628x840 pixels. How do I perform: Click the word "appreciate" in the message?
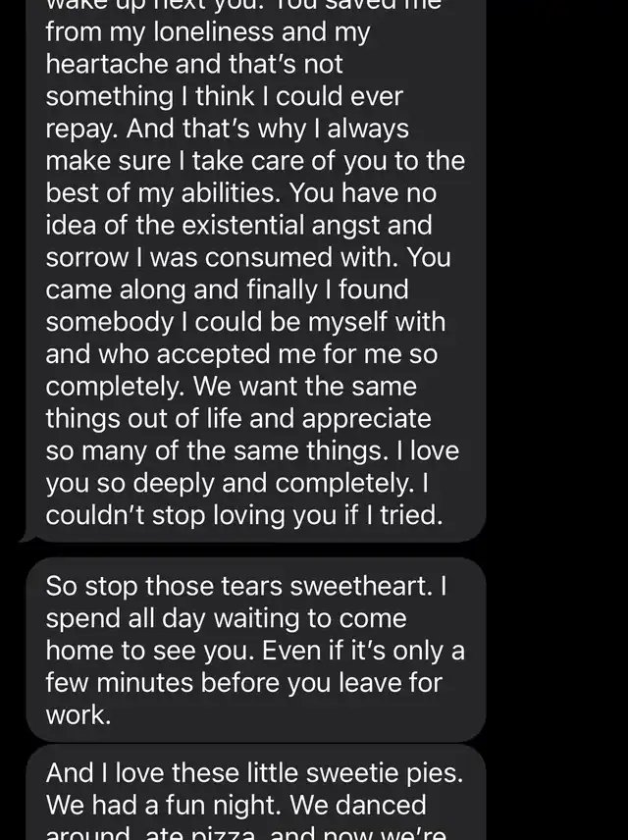coord(366,419)
